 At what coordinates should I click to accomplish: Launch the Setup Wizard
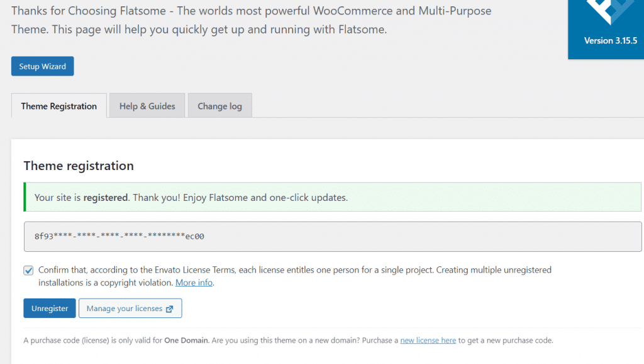pyautogui.click(x=42, y=66)
